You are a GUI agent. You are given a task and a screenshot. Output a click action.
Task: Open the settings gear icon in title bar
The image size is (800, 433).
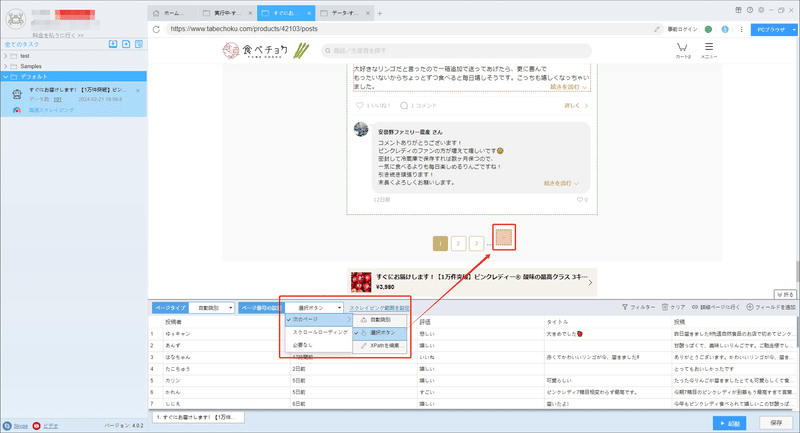tap(761, 10)
